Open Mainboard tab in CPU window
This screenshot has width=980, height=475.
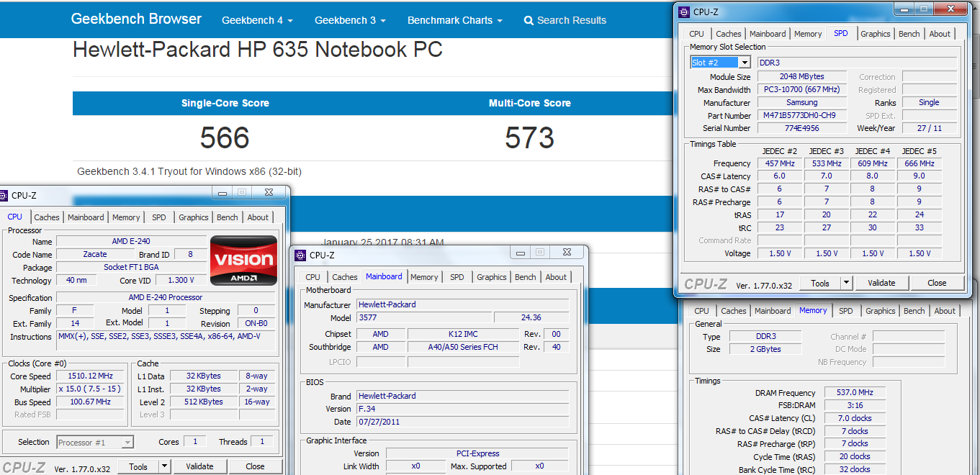click(86, 217)
